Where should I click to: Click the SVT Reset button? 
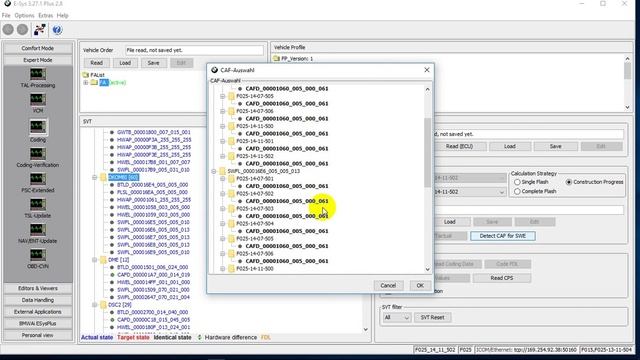[x=432, y=318]
